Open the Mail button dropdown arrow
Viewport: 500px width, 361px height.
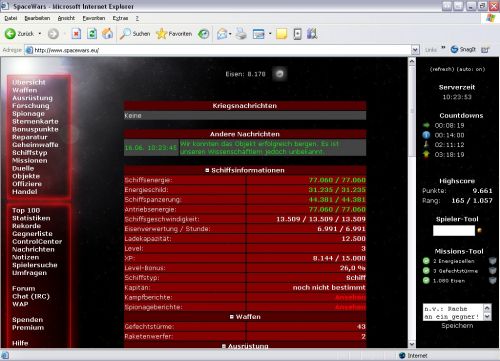pos(230,34)
